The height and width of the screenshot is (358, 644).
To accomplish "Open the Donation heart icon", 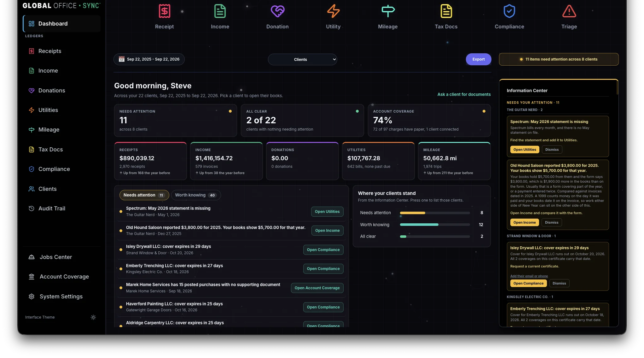I will point(277,11).
